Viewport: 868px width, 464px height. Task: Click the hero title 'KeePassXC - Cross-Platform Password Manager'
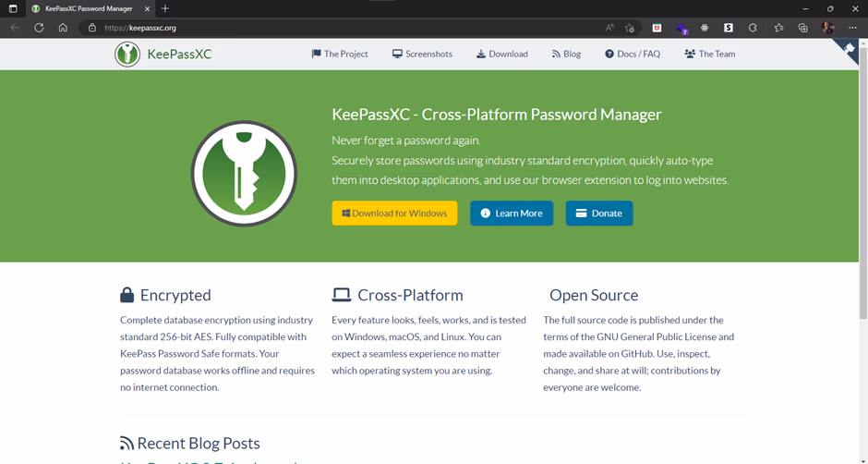tap(497, 115)
